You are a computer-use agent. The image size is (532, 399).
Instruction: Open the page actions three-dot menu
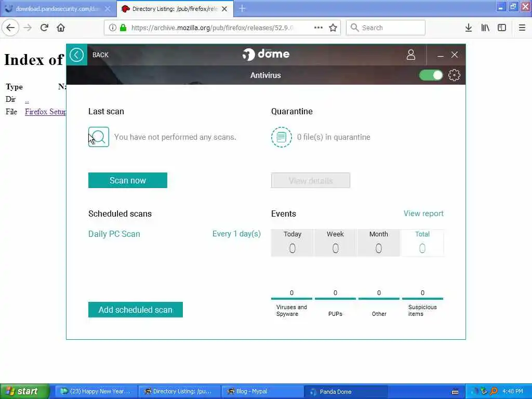[x=318, y=28]
